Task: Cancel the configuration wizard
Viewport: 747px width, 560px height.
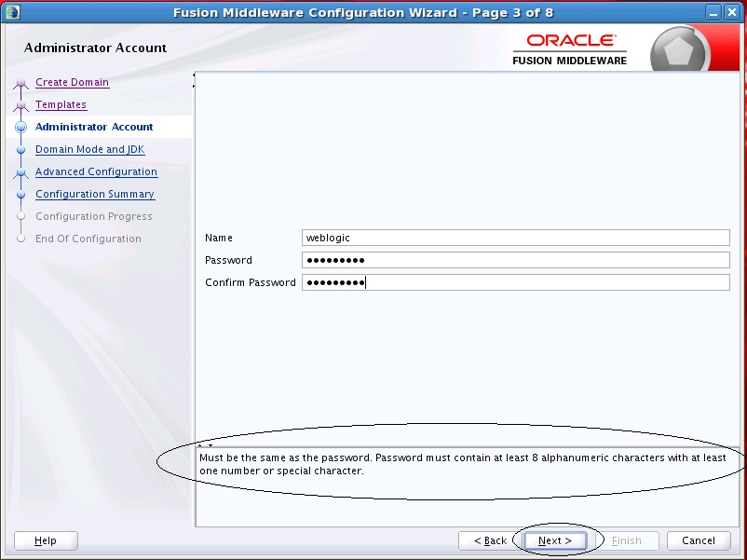Action: point(699,540)
